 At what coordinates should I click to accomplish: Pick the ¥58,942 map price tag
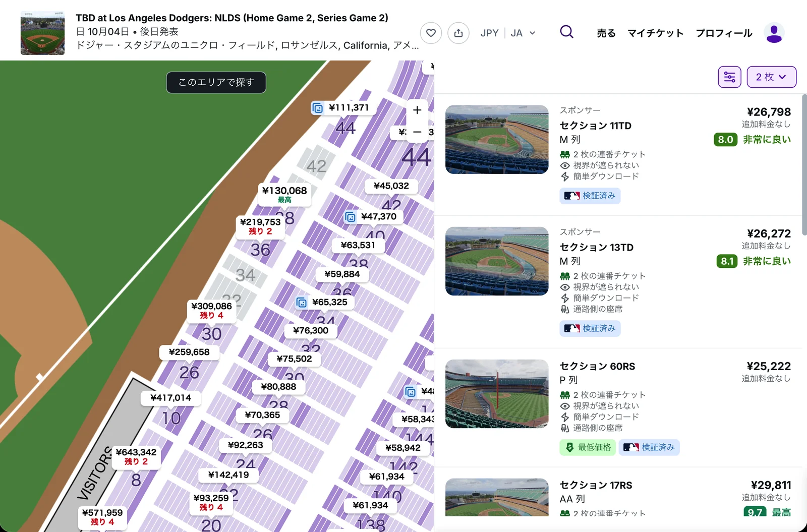(403, 448)
